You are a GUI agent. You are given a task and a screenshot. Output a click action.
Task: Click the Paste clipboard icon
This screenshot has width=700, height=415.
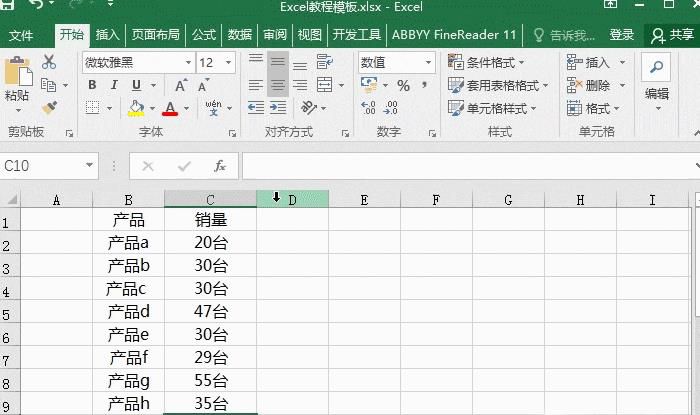pyautogui.click(x=18, y=71)
